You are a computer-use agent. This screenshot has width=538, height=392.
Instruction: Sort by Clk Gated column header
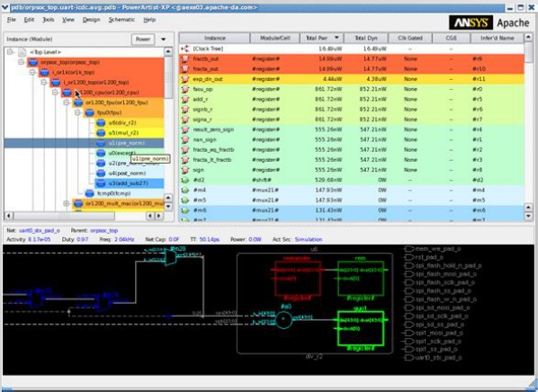pos(410,38)
